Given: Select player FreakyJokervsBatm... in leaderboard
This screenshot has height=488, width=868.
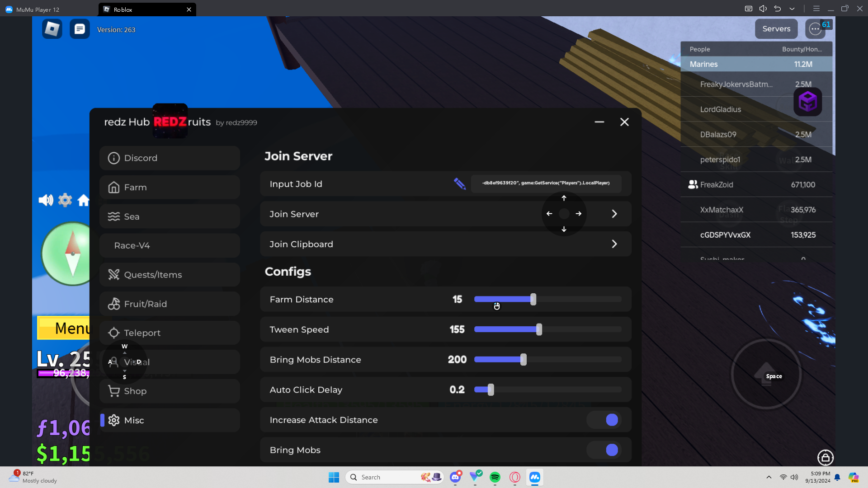Looking at the screenshot, I should pyautogui.click(x=756, y=84).
